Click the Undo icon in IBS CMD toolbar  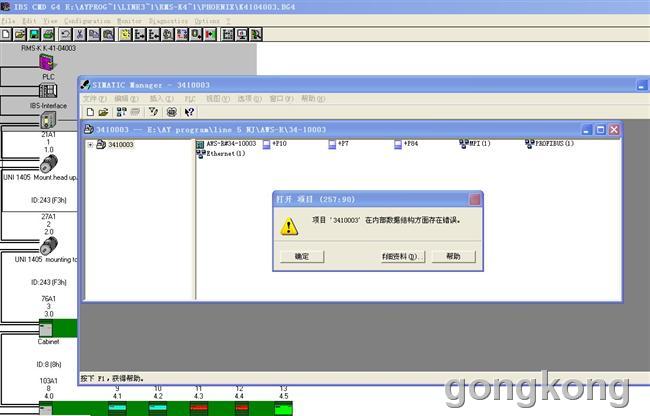click(65, 34)
